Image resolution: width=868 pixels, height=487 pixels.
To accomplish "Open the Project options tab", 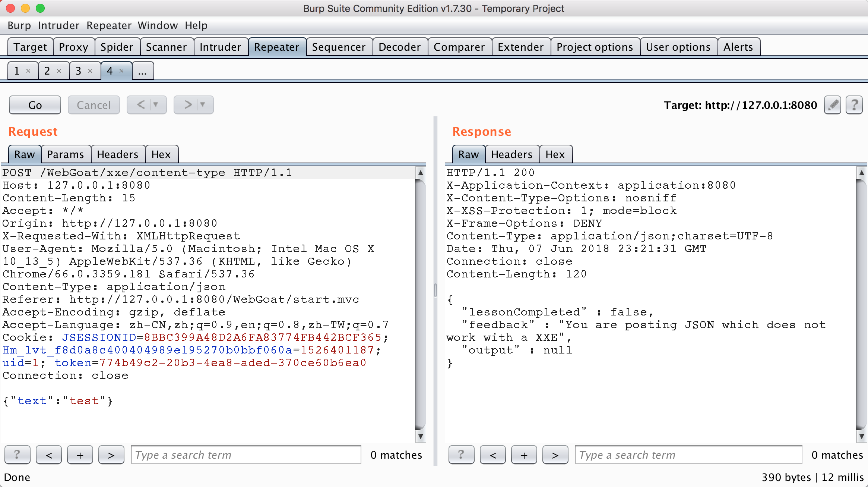I will 595,47.
